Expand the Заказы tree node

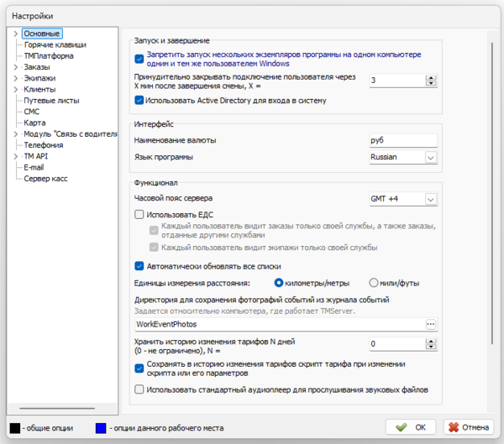17,67
